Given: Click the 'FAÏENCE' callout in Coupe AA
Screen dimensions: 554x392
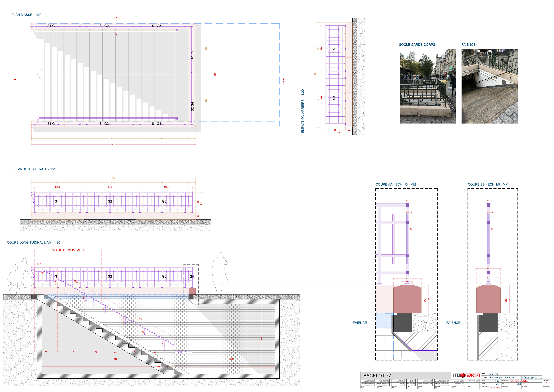Looking at the screenshot, I should pyautogui.click(x=360, y=323).
